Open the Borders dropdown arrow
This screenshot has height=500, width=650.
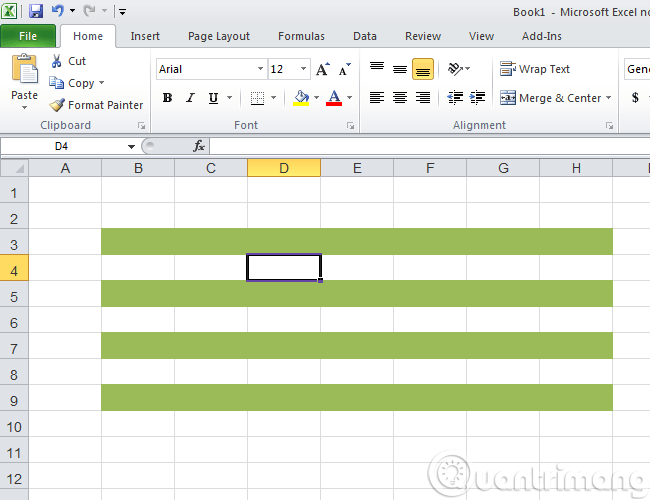(x=274, y=98)
